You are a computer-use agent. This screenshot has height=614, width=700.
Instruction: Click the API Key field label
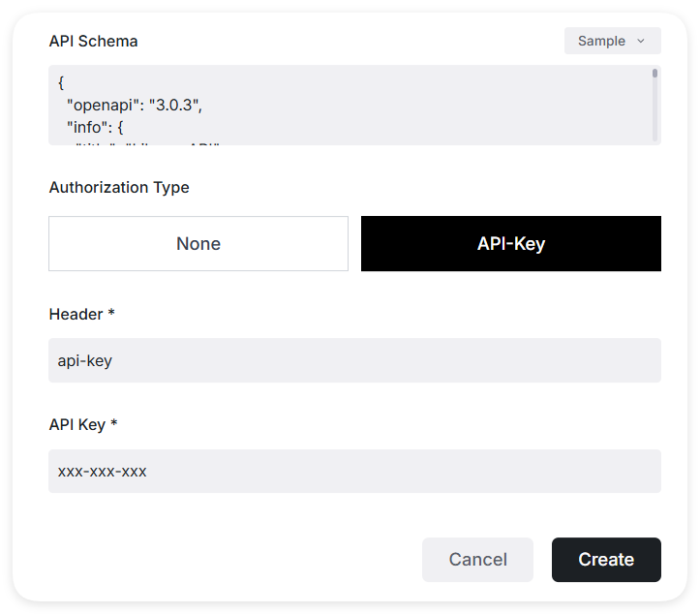click(77, 424)
